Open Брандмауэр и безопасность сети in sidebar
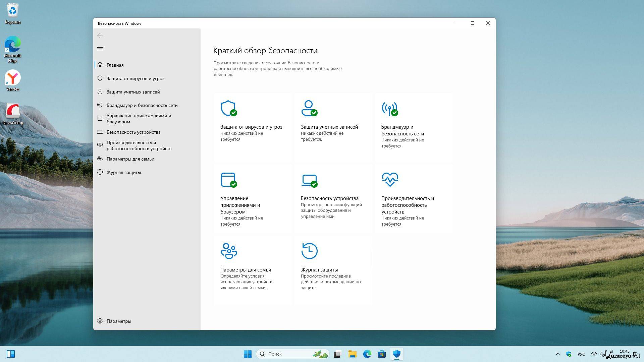Image resolution: width=644 pixels, height=362 pixels. (142, 105)
